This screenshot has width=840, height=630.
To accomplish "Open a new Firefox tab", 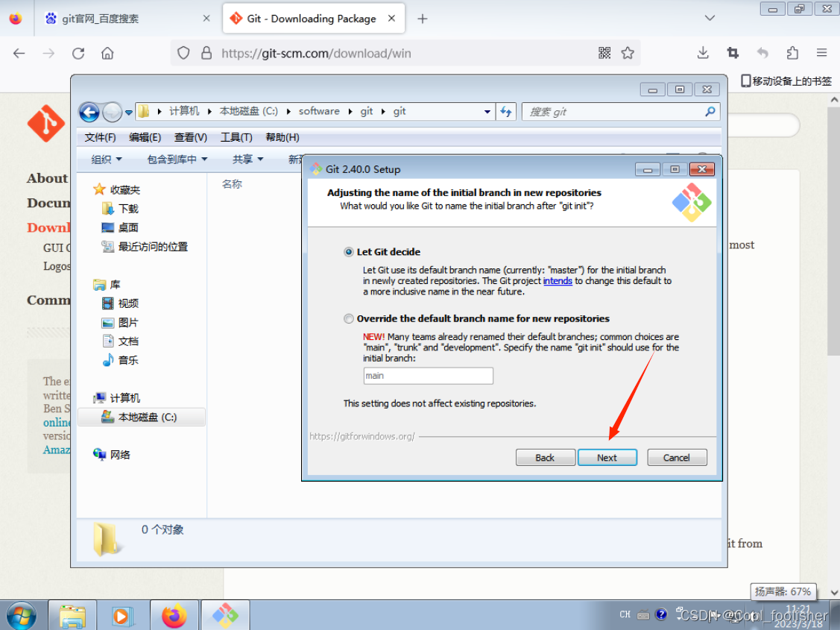I will (x=422, y=19).
